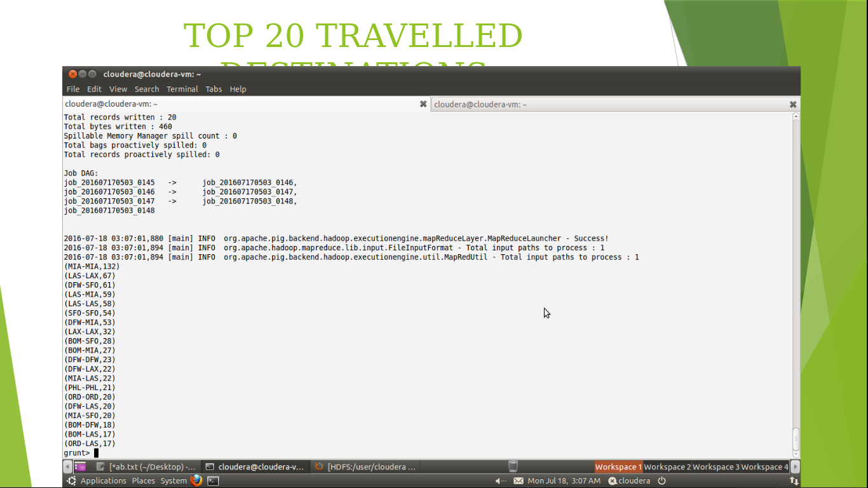Click the (DFW-SFO,61) result line
Viewport: 868px width, 488px height.
pyautogui.click(x=90, y=285)
